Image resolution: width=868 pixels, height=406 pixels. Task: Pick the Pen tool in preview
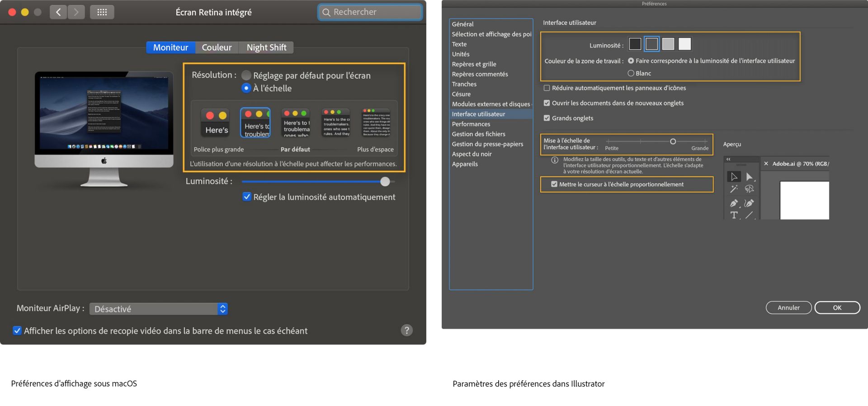tap(734, 203)
